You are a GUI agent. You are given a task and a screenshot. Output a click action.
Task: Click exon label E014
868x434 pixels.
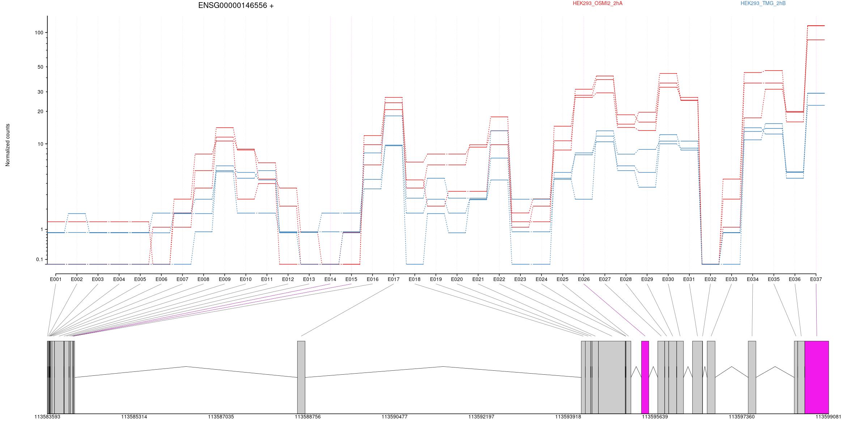tap(330, 279)
